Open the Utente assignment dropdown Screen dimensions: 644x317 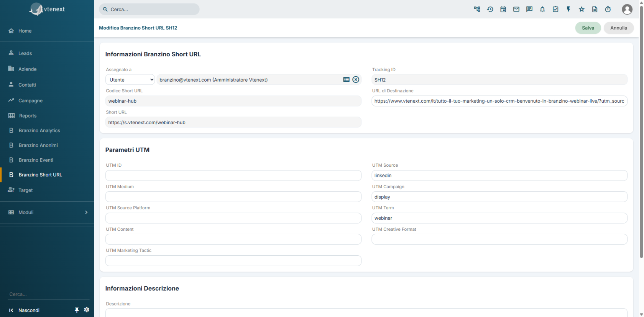tap(130, 80)
